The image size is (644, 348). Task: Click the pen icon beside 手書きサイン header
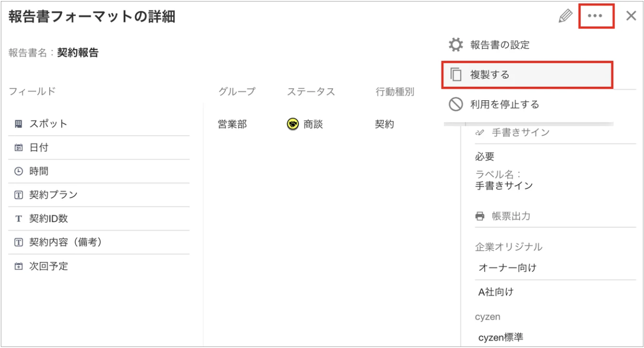pyautogui.click(x=480, y=133)
